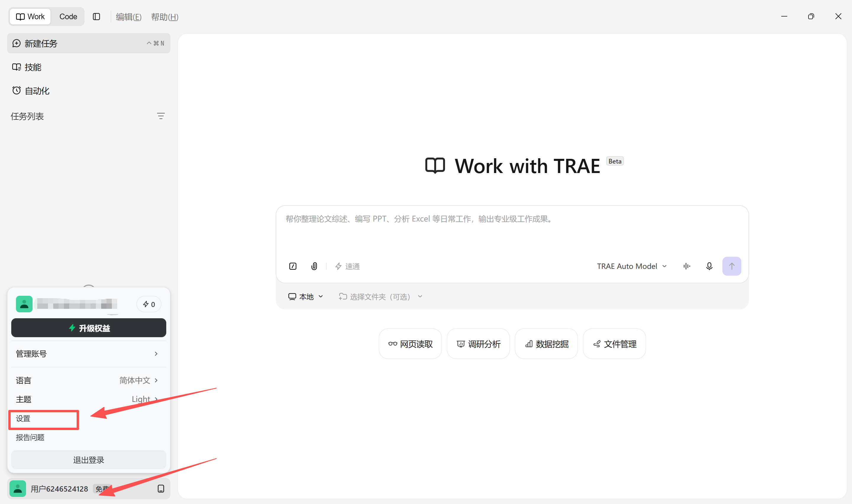
Task: Restore down the TRAE window
Action: [811, 16]
